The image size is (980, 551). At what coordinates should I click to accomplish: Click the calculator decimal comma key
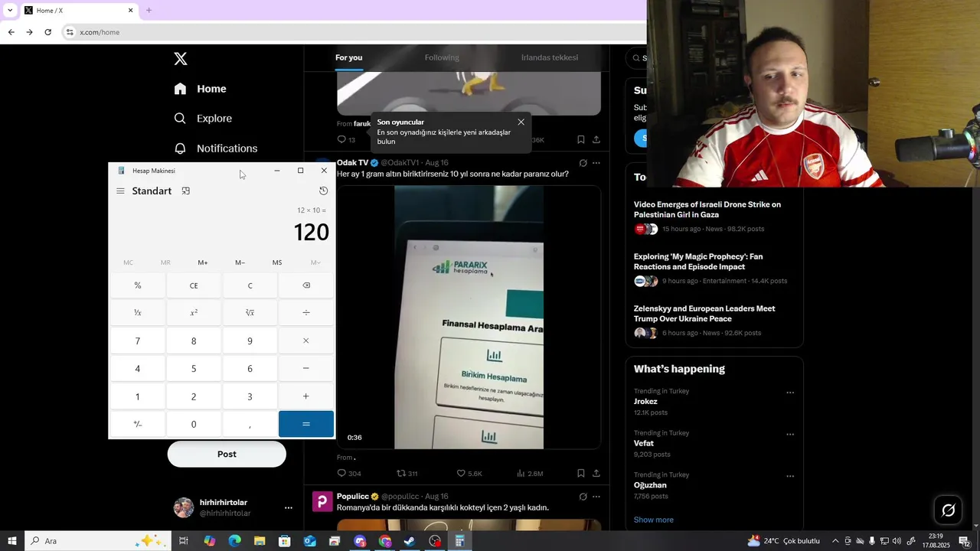[x=250, y=424]
